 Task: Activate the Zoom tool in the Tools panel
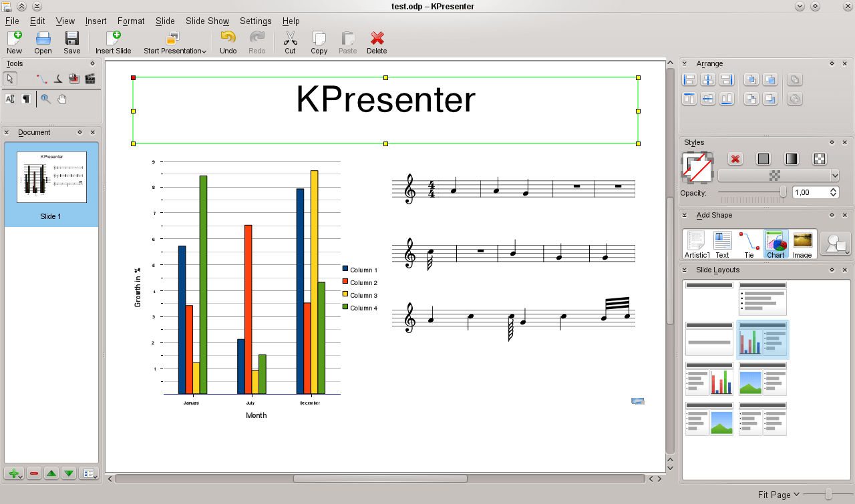pyautogui.click(x=45, y=99)
